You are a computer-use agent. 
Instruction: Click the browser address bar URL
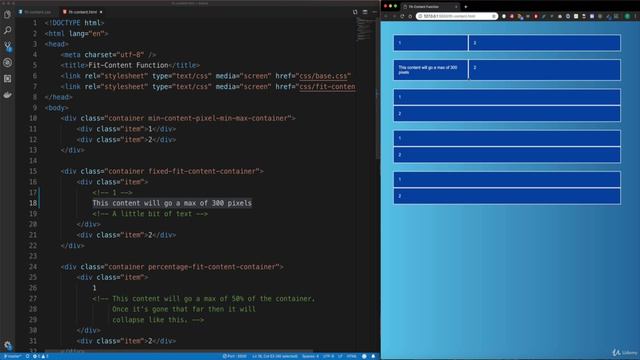click(x=449, y=16)
